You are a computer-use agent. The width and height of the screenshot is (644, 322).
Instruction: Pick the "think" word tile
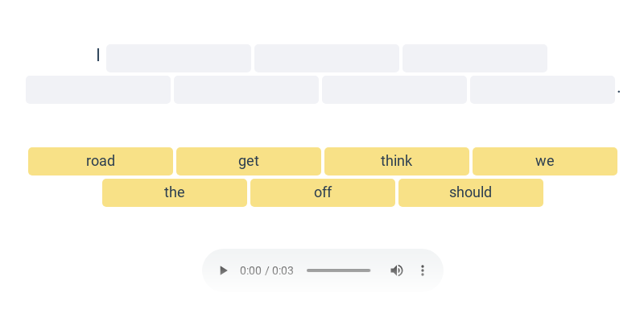pos(397,161)
